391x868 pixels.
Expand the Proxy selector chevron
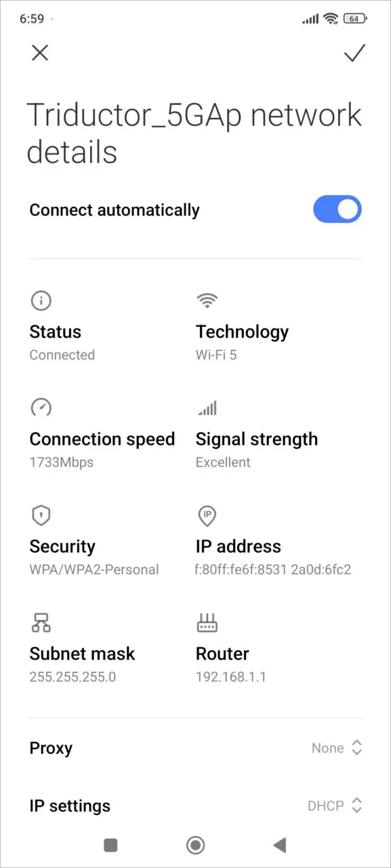tap(356, 748)
